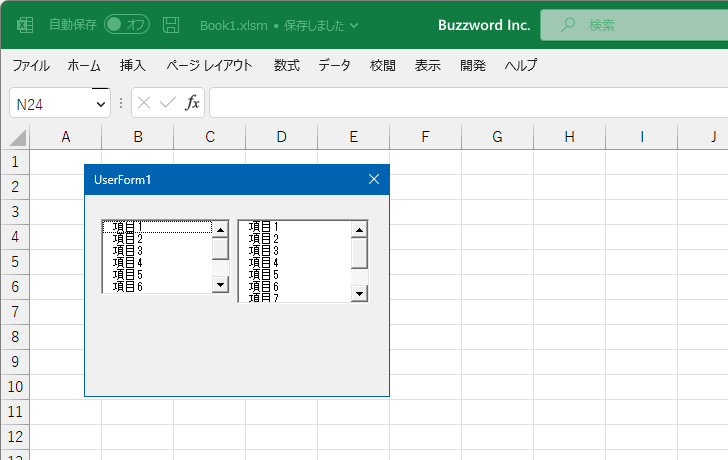
Task: Select 項目 2 in left listbox
Action: (x=157, y=239)
